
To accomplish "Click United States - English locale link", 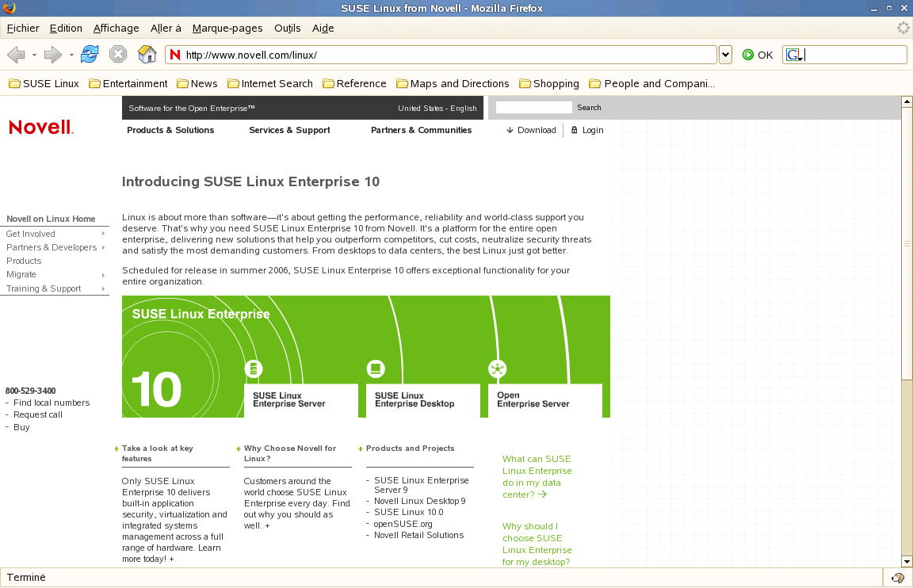I will pyautogui.click(x=437, y=109).
